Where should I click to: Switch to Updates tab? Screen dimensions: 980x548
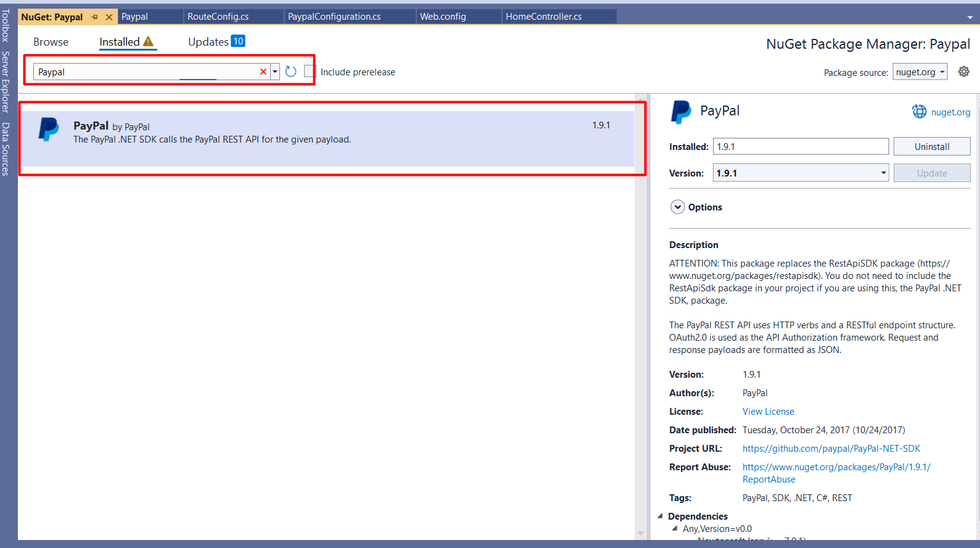(208, 42)
